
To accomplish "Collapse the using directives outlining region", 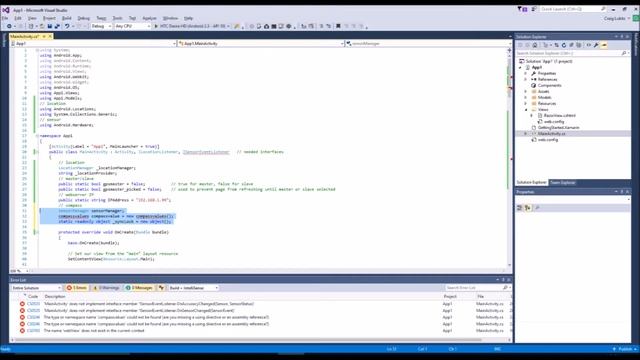I will (x=37, y=50).
